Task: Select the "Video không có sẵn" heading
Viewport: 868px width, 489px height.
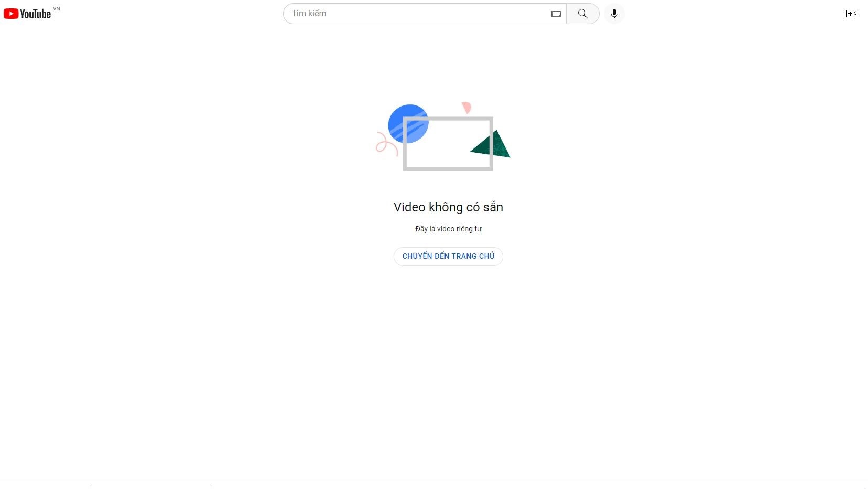Action: tap(448, 208)
